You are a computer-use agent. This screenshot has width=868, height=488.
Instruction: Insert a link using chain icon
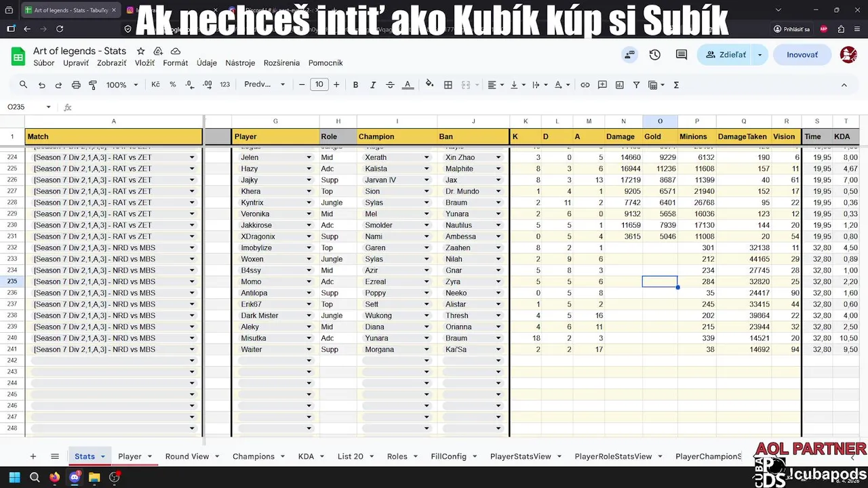[585, 85]
